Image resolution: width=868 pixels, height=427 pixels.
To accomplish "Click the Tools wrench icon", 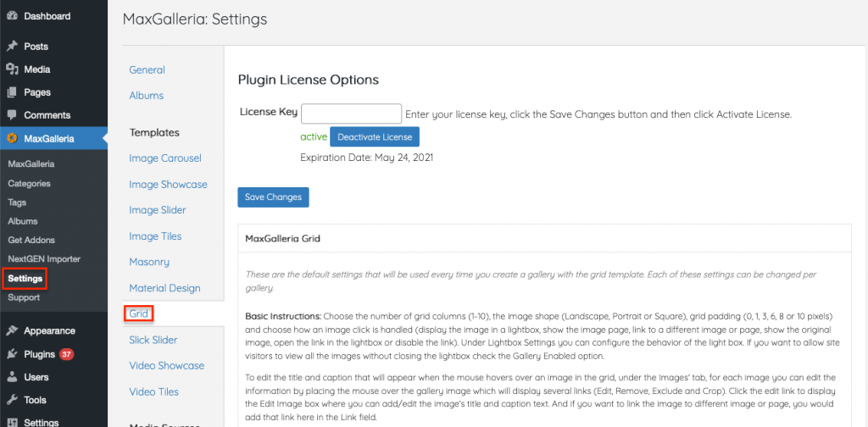I will click(12, 400).
